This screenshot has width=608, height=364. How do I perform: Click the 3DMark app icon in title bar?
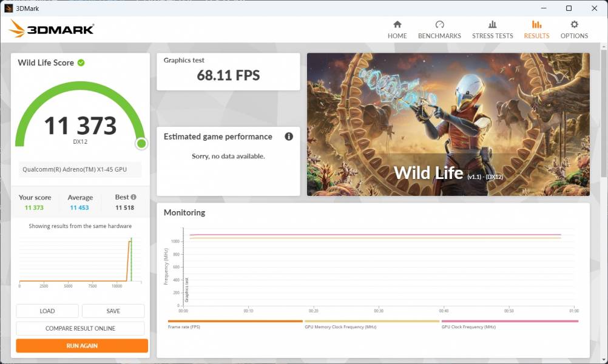[8, 8]
